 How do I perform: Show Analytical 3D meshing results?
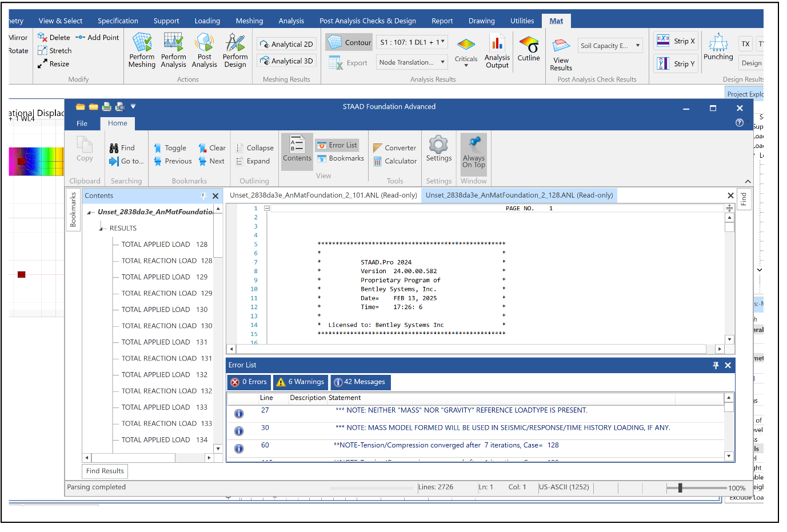(286, 61)
